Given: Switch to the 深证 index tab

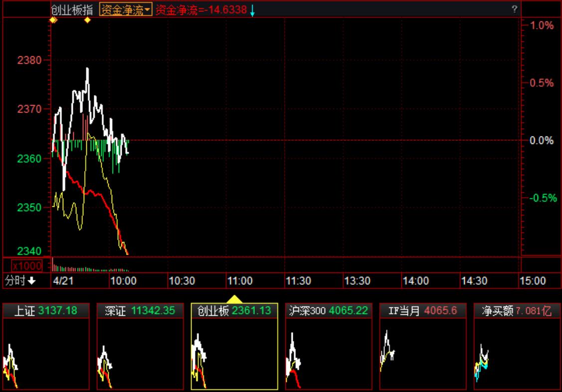Looking at the screenshot, I should [140, 311].
